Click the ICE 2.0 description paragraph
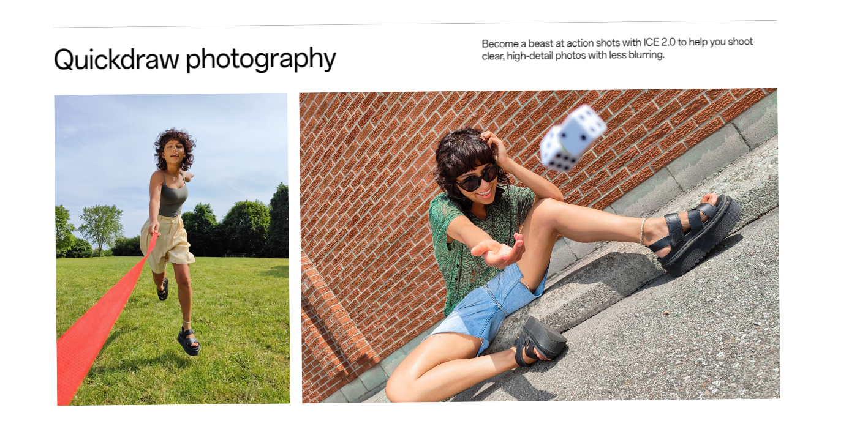This screenshot has width=868, height=421. click(617, 48)
